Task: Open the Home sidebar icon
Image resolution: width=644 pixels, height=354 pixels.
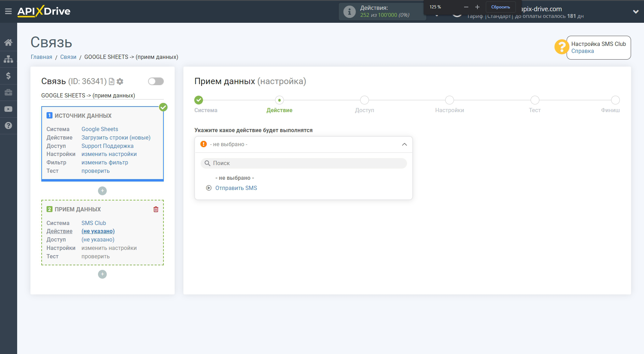Action: [x=8, y=42]
